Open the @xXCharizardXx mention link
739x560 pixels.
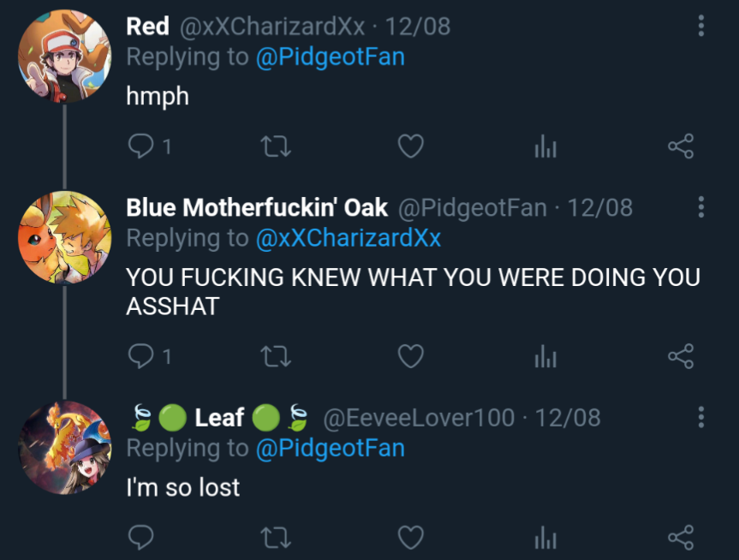348,238
